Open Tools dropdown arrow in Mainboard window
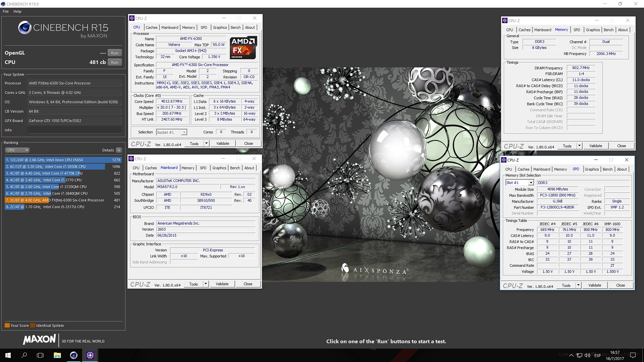This screenshot has height=362, width=644. pos(206,284)
